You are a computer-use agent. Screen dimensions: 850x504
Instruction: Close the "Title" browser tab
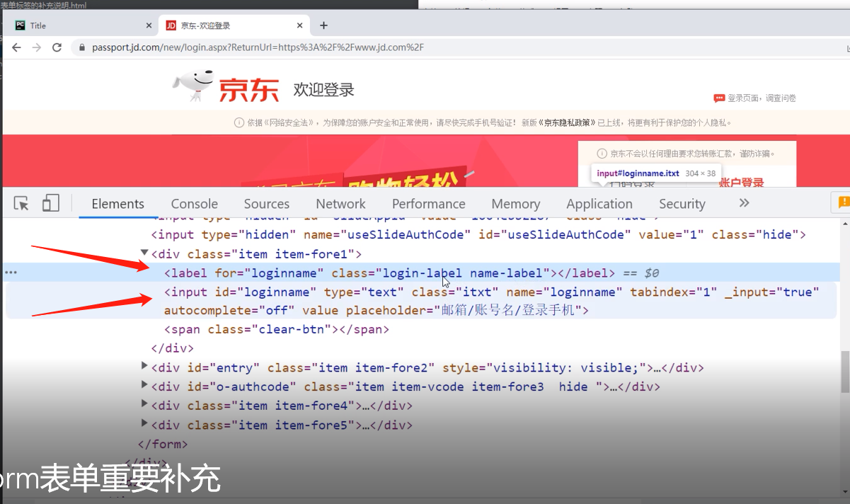pos(149,25)
